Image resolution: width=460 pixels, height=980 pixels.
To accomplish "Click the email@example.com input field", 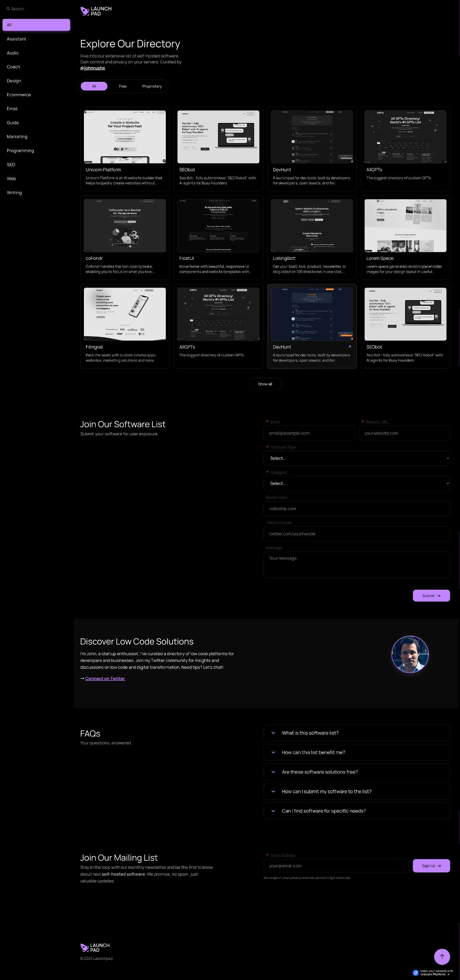I will 309,433.
